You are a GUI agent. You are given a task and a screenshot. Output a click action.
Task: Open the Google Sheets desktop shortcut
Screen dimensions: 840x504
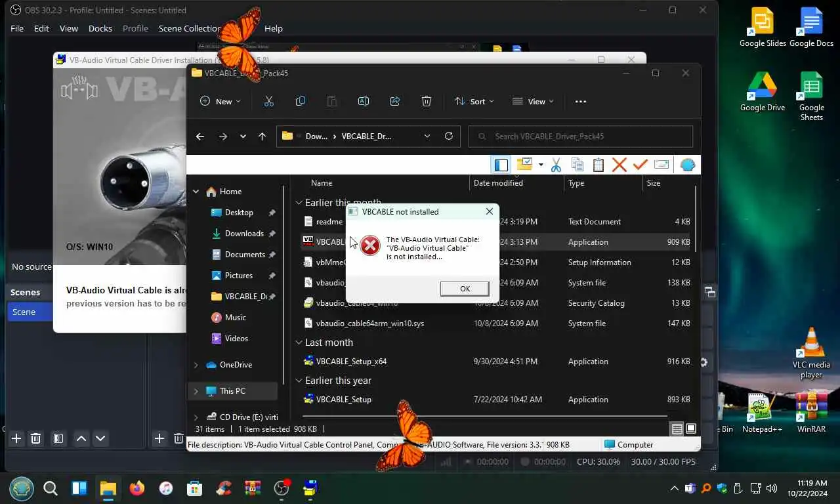point(811,96)
